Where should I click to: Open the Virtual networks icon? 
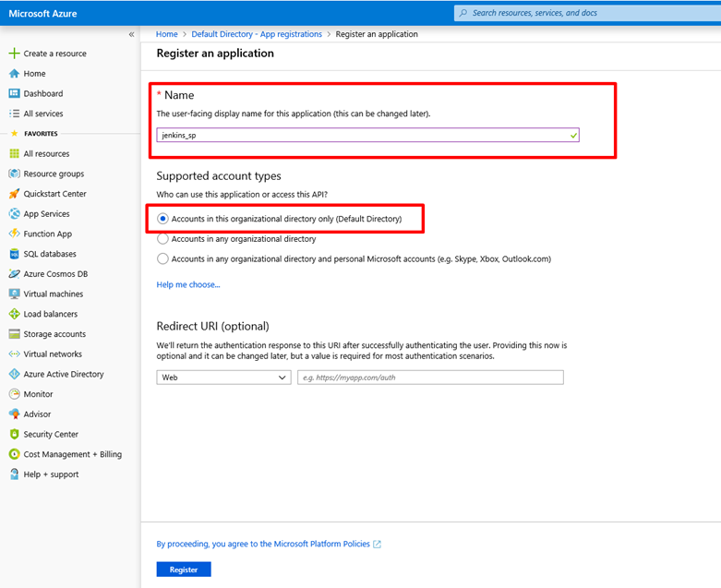pos(14,354)
